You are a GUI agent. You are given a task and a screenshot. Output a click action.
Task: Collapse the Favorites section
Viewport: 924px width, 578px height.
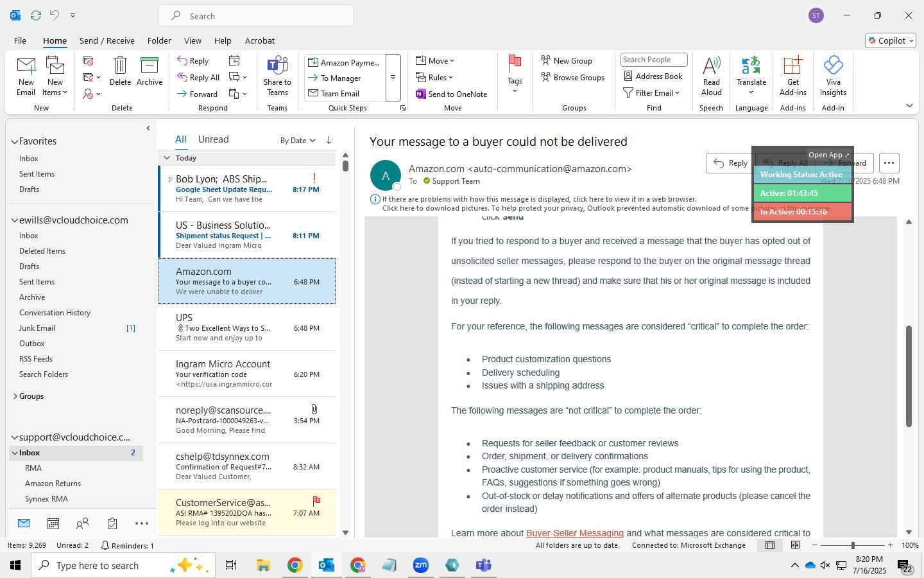point(14,141)
